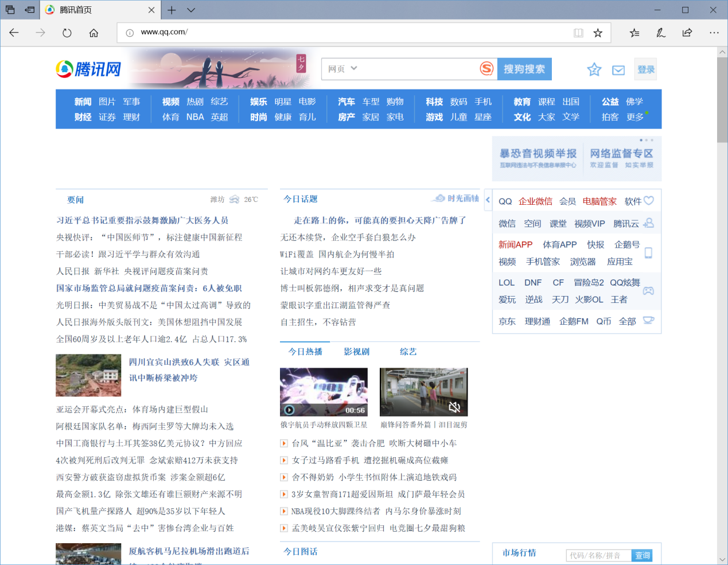Click the phone icon beside 企鹅号
Image resolution: width=728 pixels, height=565 pixels.
click(649, 253)
